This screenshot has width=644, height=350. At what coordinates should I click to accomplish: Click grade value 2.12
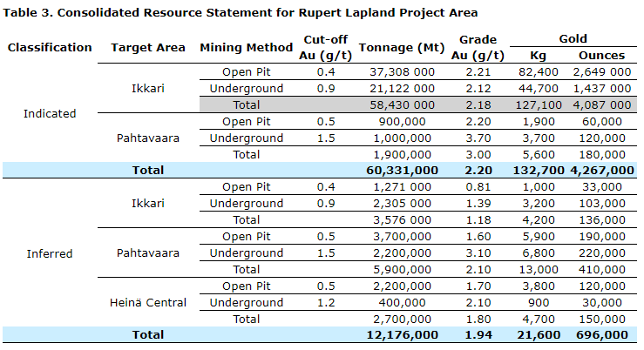point(478,89)
